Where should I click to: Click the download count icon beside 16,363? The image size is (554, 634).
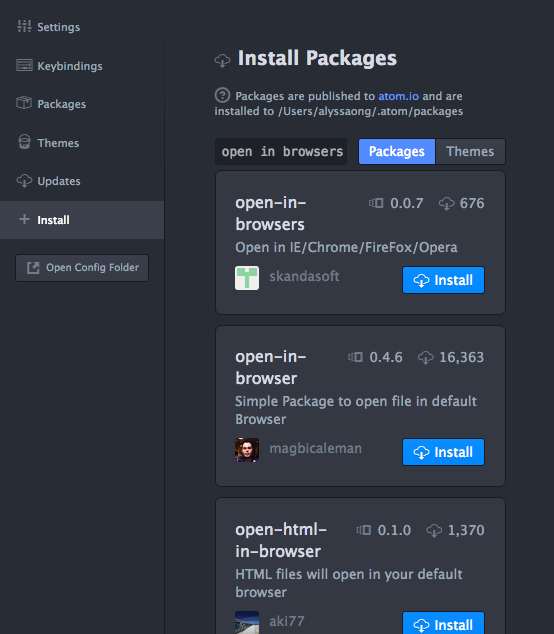425,357
